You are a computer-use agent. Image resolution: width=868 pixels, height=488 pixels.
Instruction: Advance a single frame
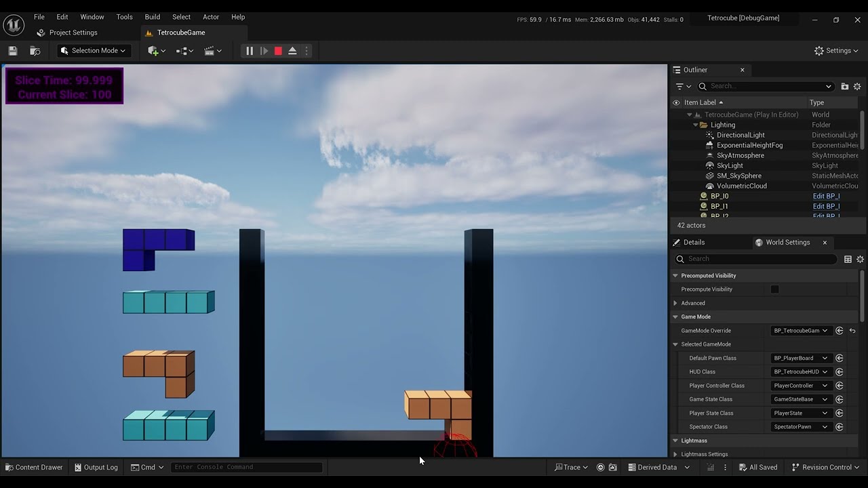264,51
